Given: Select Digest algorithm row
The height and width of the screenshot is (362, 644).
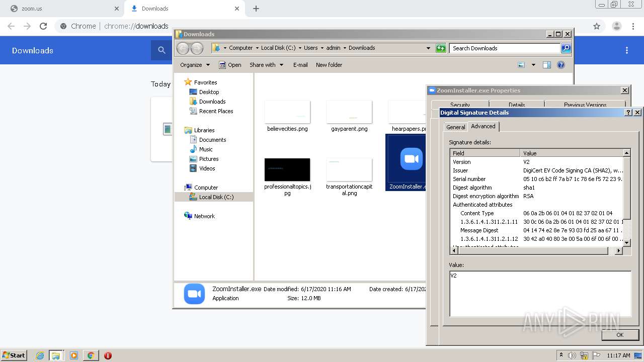Looking at the screenshot, I should click(536, 188).
